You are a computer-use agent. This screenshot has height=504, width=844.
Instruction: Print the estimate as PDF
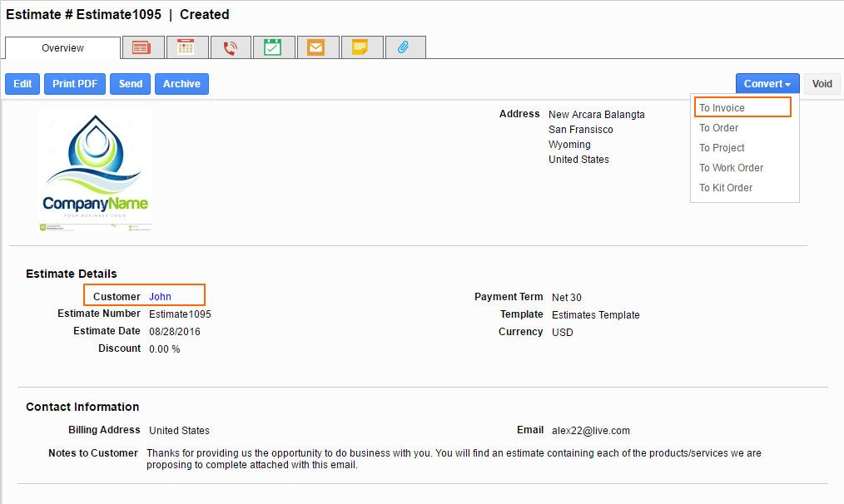click(x=75, y=84)
